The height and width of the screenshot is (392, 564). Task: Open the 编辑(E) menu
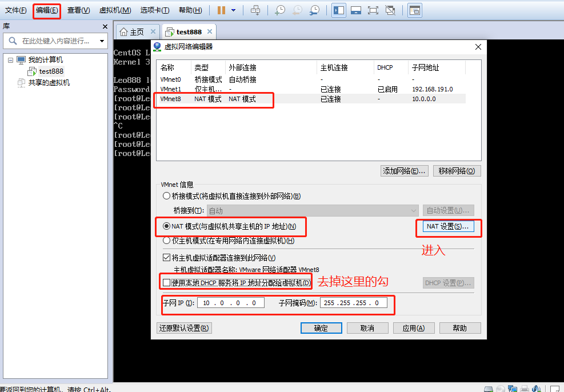(47, 10)
